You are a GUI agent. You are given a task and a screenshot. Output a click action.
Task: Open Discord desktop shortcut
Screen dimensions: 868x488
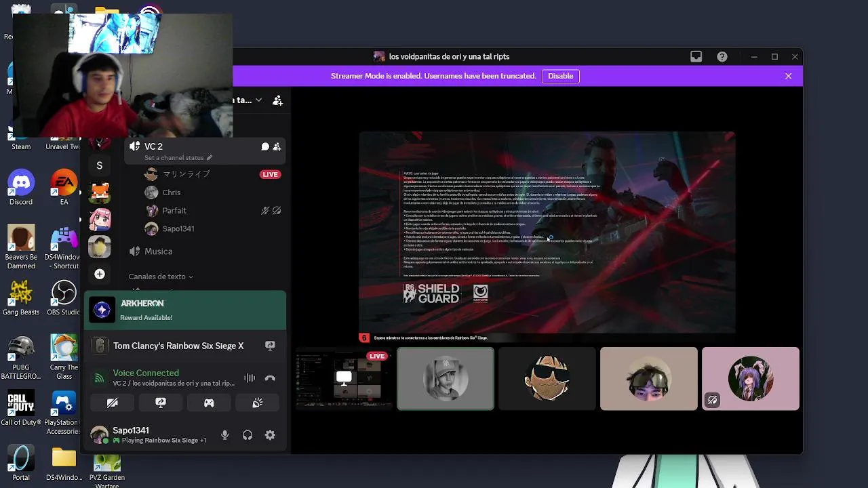21,188
